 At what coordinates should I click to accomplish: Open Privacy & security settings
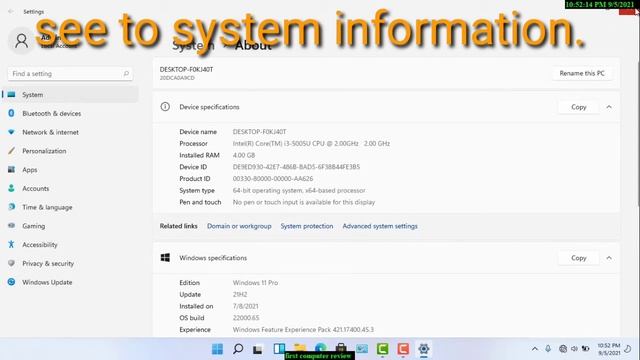(70, 264)
